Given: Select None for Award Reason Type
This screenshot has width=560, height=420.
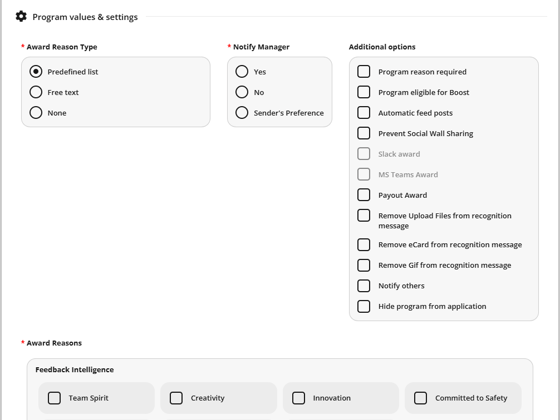Looking at the screenshot, I should tap(36, 112).
